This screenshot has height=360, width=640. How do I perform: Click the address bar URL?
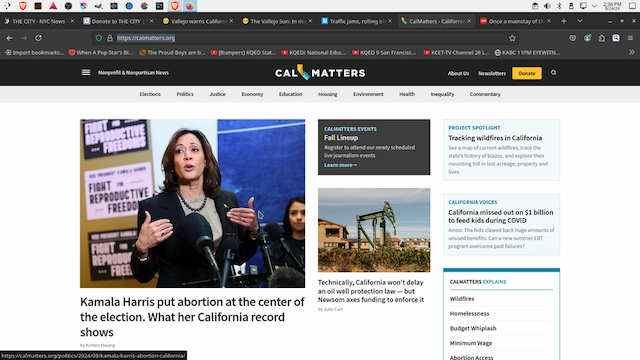point(146,38)
